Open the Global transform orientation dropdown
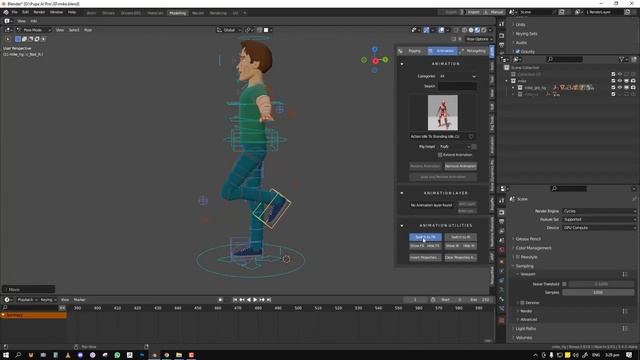The image size is (640, 360). click(228, 30)
